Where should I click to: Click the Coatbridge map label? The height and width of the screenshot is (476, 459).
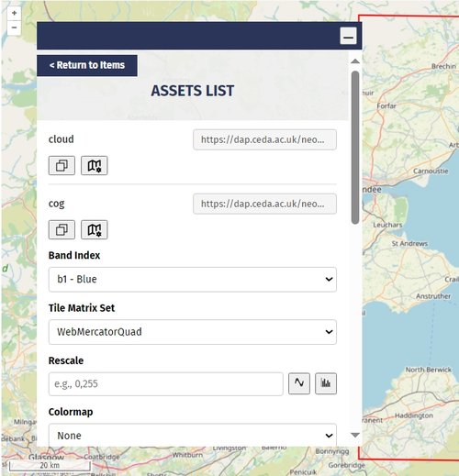(x=102, y=457)
